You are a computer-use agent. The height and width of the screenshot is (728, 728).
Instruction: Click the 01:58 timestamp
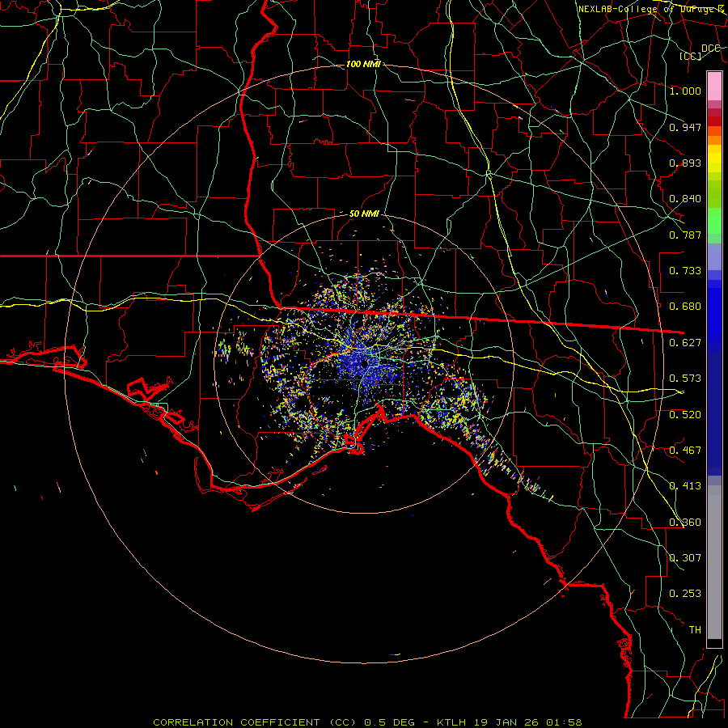[x=564, y=722]
